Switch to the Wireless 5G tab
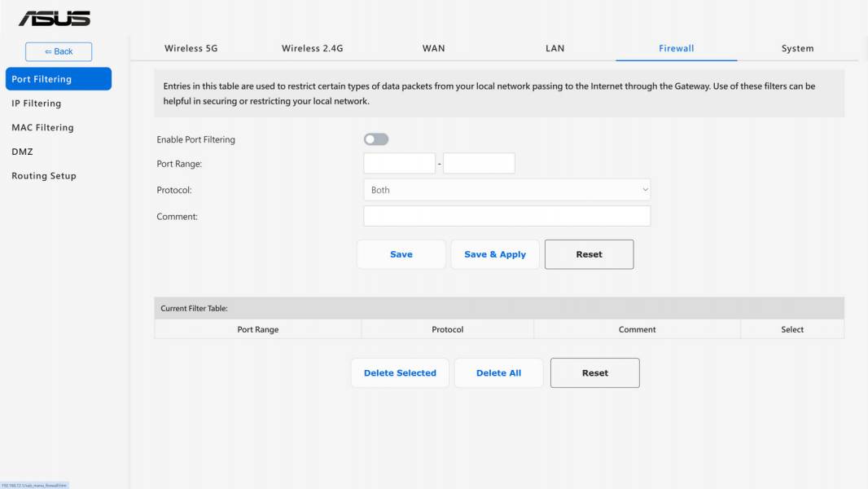This screenshot has height=489, width=868. coord(191,48)
